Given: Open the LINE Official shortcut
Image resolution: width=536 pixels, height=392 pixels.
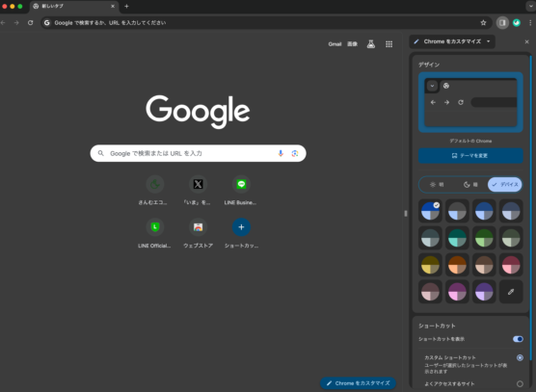Looking at the screenshot, I should tap(155, 233).
